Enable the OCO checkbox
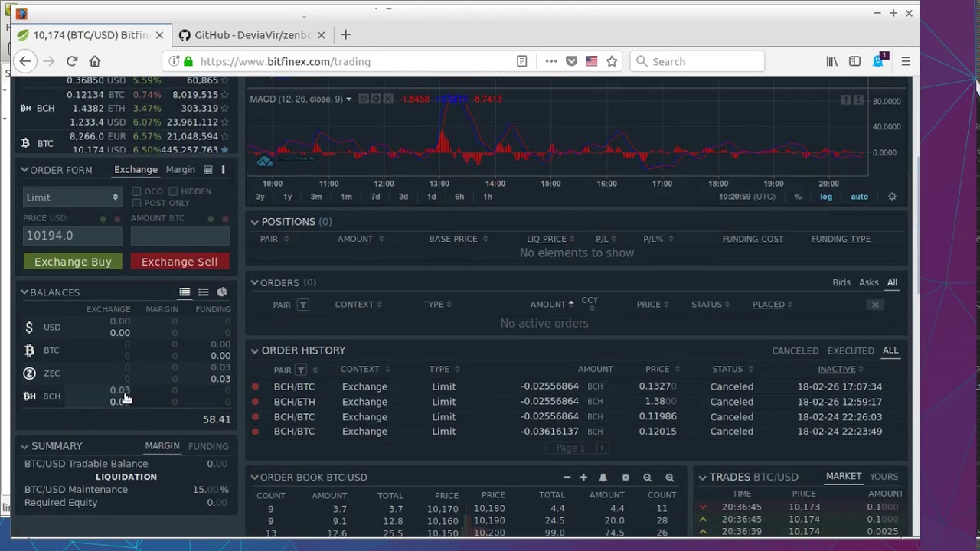 [x=136, y=191]
